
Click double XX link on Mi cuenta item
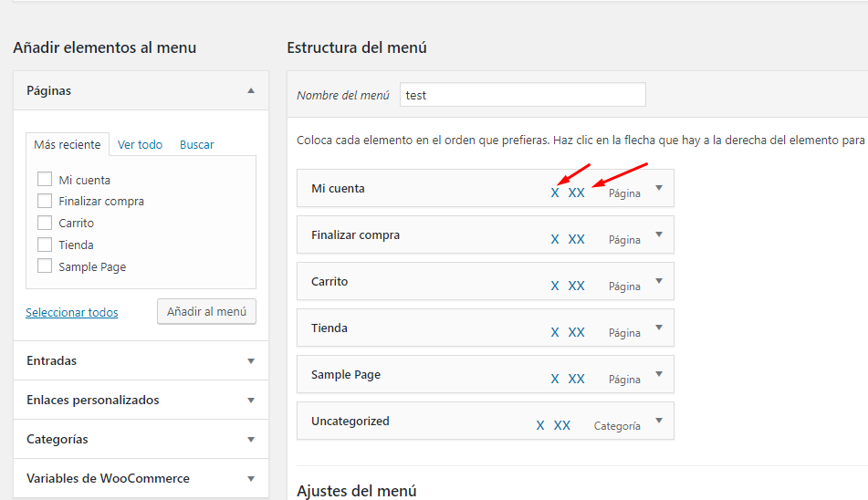click(576, 193)
